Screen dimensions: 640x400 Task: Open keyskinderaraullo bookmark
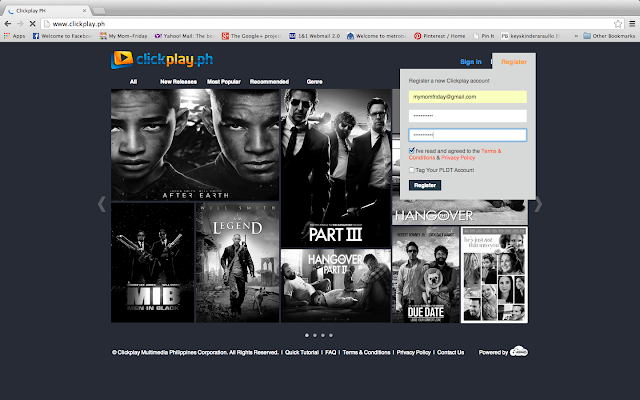coord(531,36)
